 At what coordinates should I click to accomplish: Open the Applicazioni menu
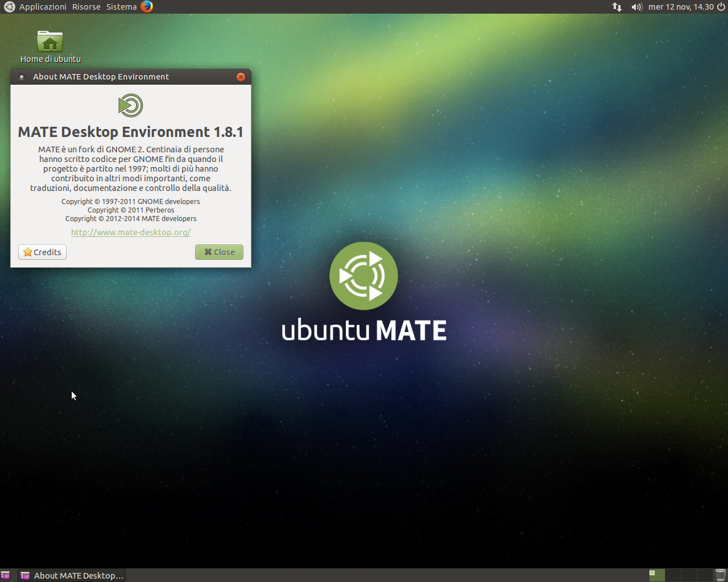pyautogui.click(x=43, y=7)
